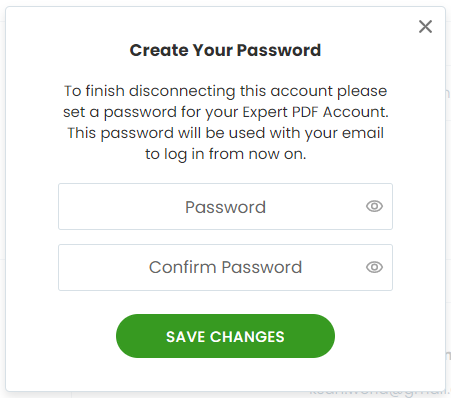Click the eye icon beside the Confirm Password placeholder
This screenshot has width=451, height=398.
click(x=374, y=267)
